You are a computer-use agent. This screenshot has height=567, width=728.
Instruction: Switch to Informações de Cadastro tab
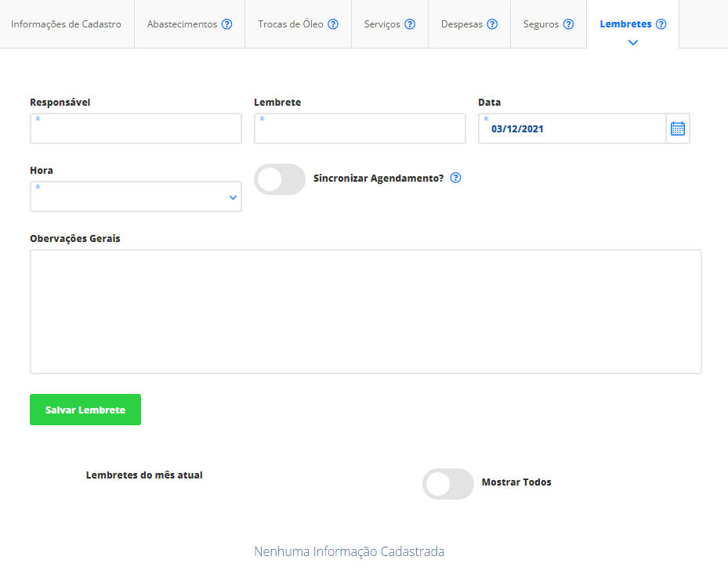coord(66,24)
